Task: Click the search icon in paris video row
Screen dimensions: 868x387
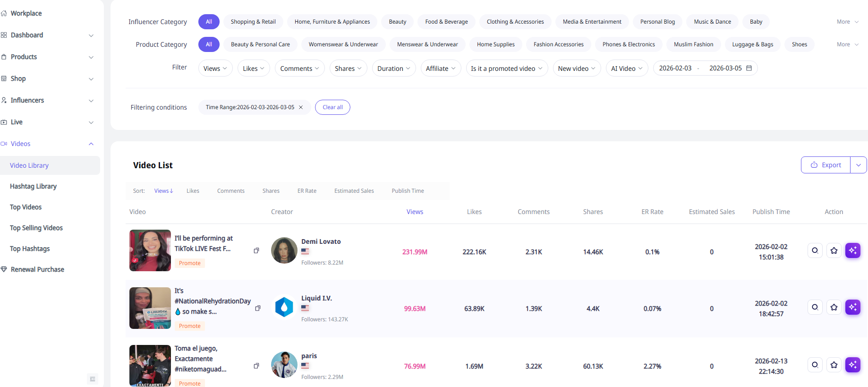Action: coord(815,365)
